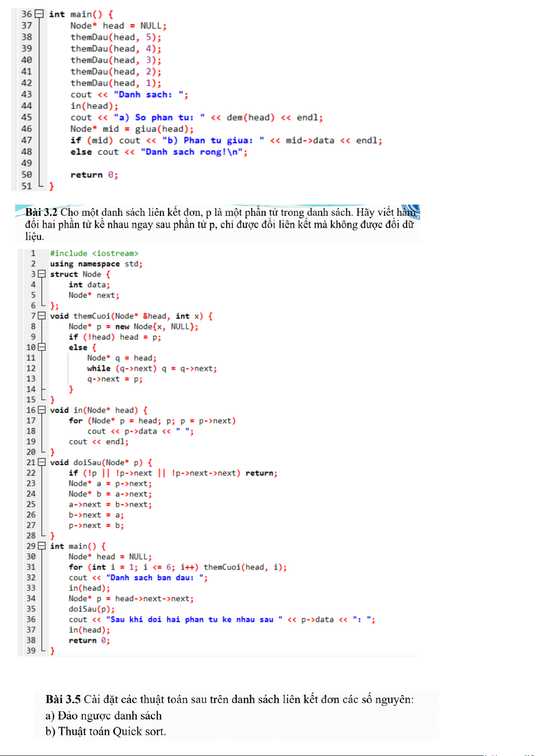Collapse the main function fold at line 29
The image size is (535, 756).
tap(42, 546)
